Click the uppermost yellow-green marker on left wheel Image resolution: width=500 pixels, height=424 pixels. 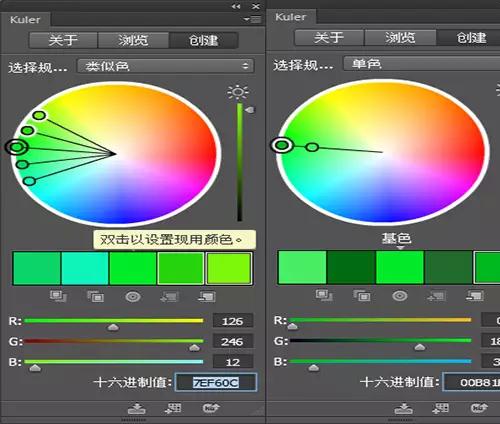coord(39,115)
